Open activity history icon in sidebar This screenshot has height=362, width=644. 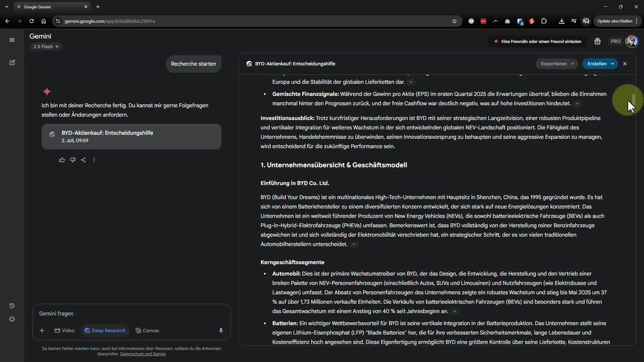(x=12, y=306)
